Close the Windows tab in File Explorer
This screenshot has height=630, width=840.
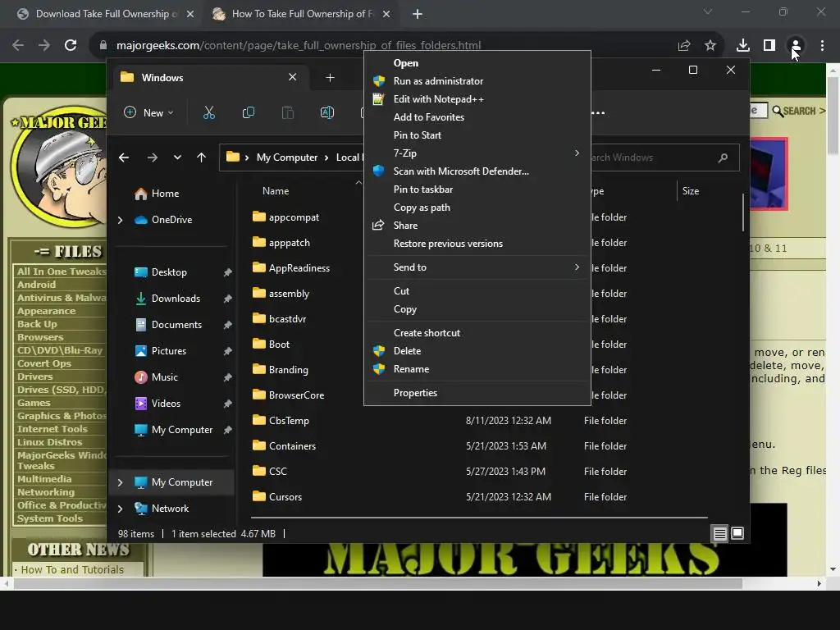tap(293, 77)
